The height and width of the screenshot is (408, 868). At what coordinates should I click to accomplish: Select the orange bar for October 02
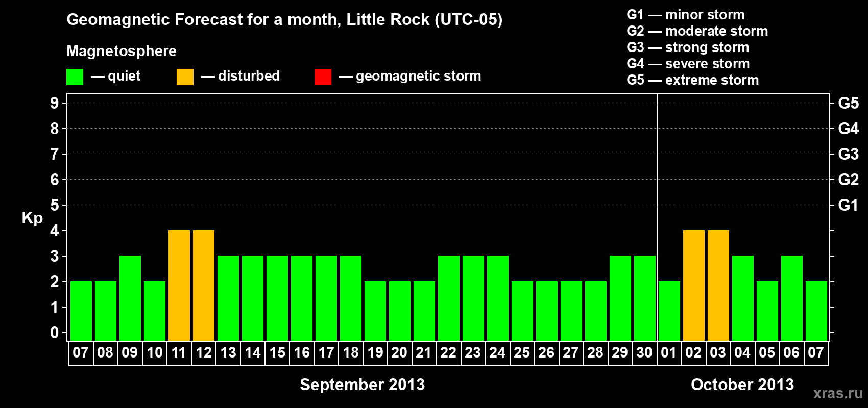694,285
